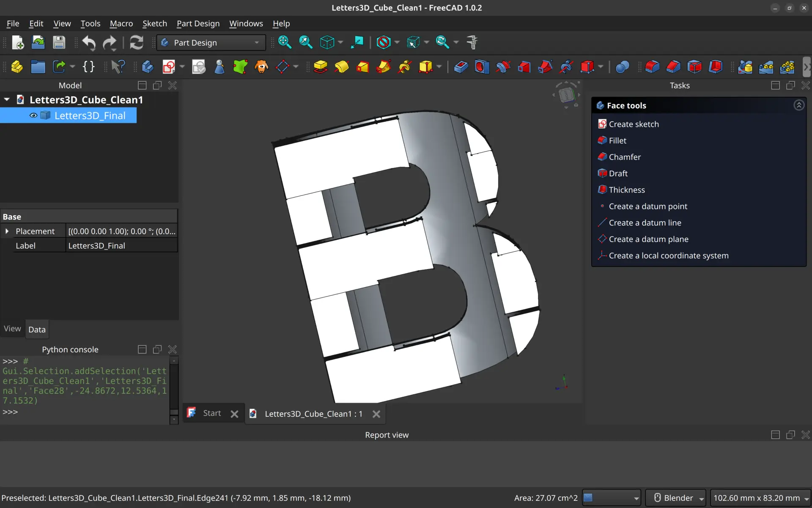
Task: Click Create a datum plane
Action: coord(648,239)
